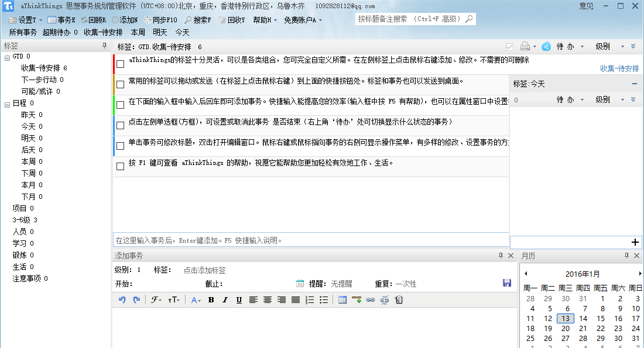Center align text in the editor
644x348 pixels.
coord(268,300)
